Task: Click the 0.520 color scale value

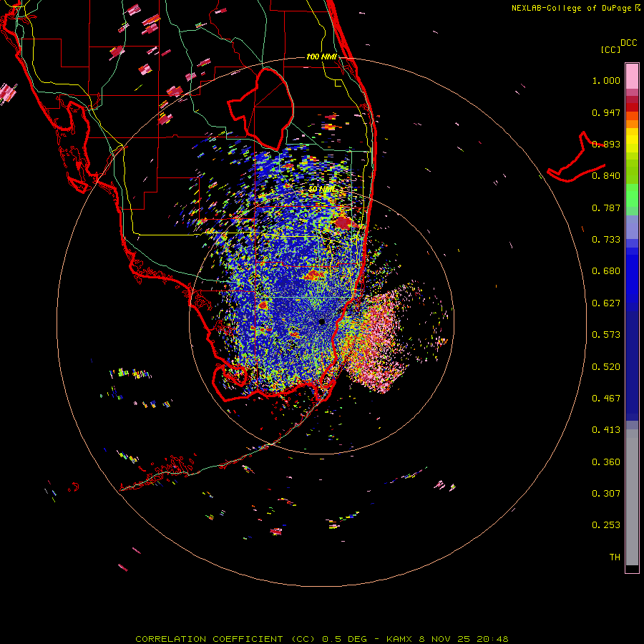Action: point(606,367)
